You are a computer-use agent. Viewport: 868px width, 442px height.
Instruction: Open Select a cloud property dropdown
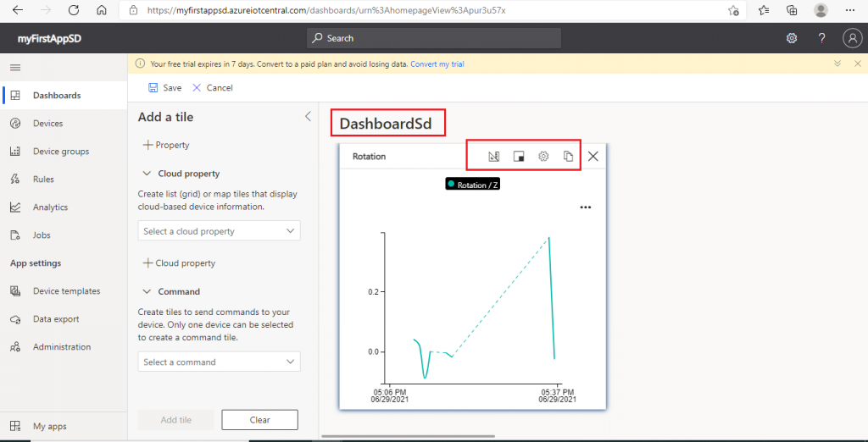[220, 231]
